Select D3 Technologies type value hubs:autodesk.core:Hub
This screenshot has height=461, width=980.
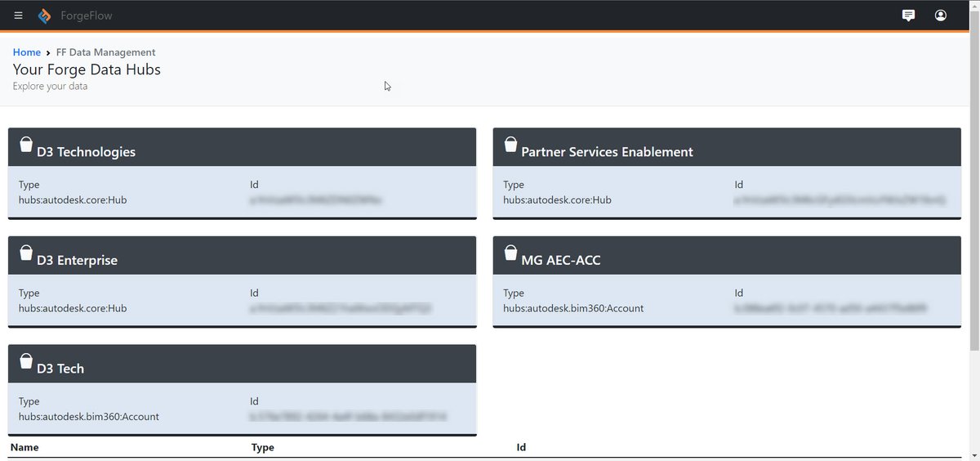pyautogui.click(x=73, y=200)
